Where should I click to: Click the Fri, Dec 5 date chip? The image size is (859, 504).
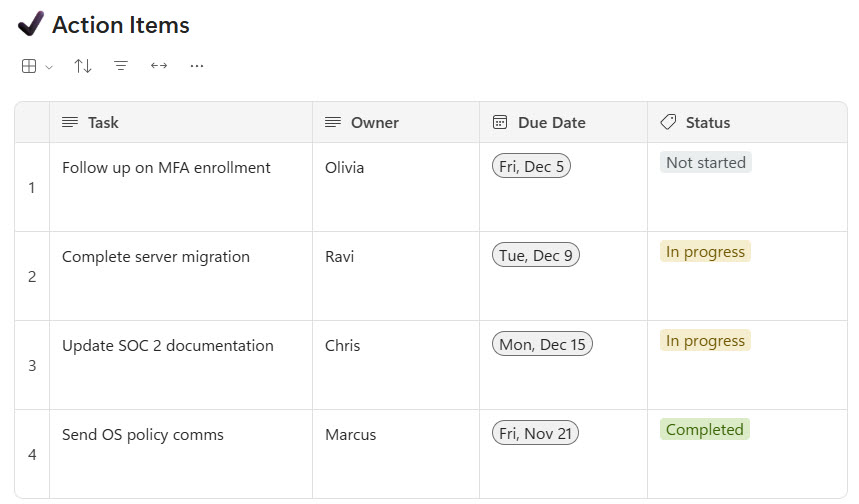(x=531, y=167)
